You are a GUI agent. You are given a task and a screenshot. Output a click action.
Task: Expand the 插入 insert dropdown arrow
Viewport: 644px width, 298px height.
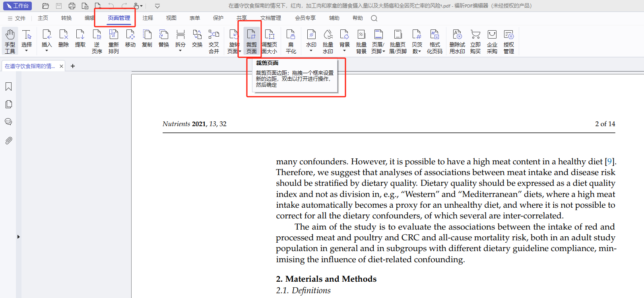pyautogui.click(x=47, y=51)
